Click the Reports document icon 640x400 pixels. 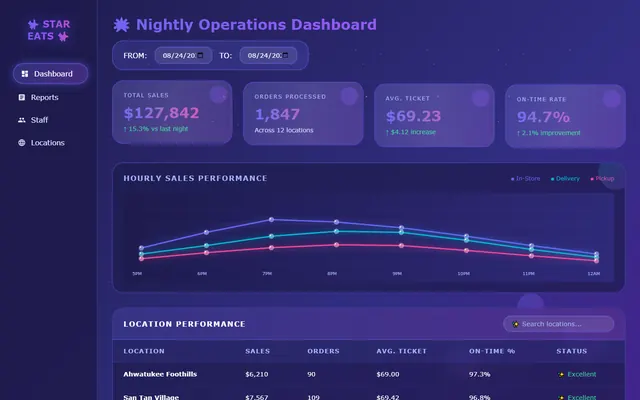[22, 98]
